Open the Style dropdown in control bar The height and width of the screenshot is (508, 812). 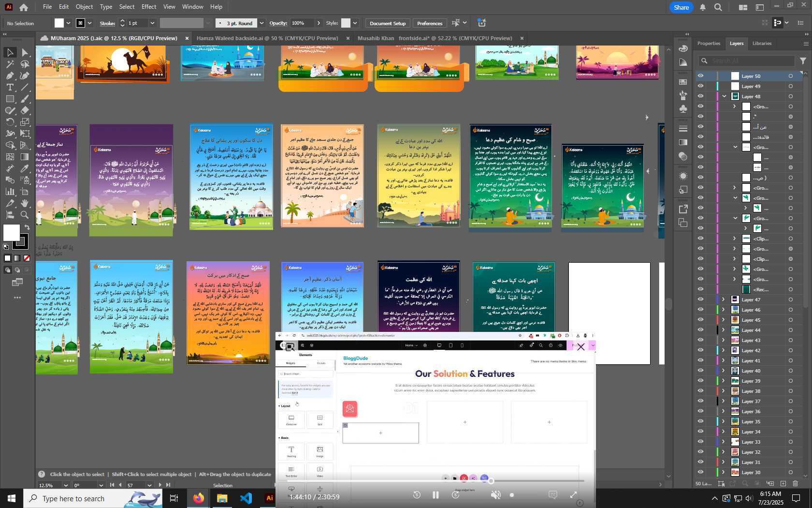355,23
